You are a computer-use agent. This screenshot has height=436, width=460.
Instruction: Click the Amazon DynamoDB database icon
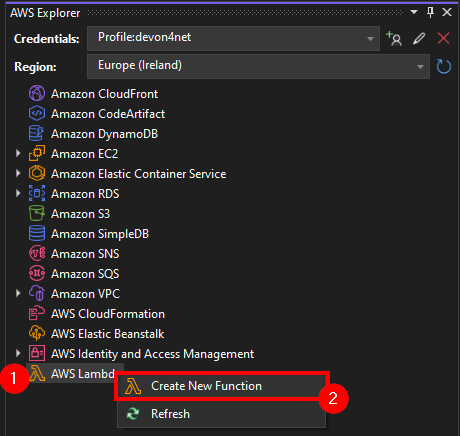(x=37, y=133)
